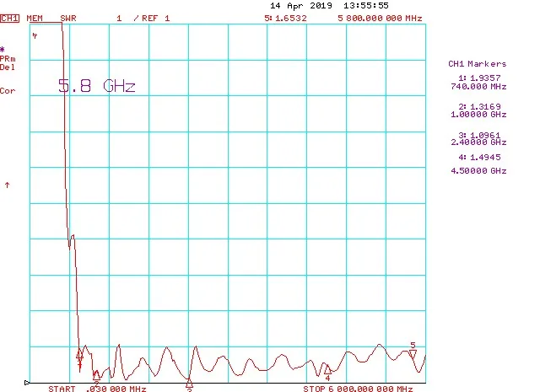This screenshot has height=392, width=540.
Task: Click the asterisk status indicator above PRm
Action: click(x=3, y=50)
